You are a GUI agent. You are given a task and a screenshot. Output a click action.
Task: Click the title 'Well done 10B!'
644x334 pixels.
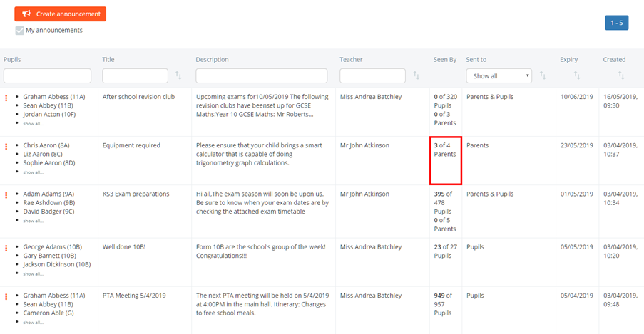tap(123, 246)
